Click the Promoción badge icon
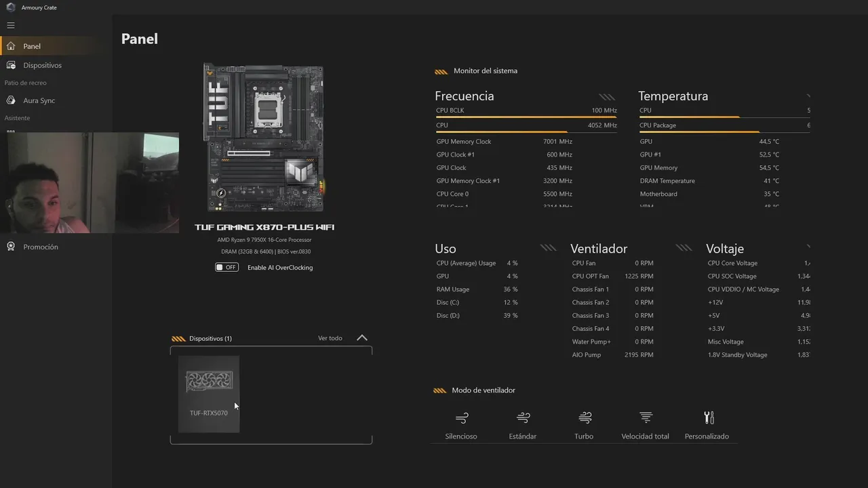868x488 pixels. [x=11, y=247]
